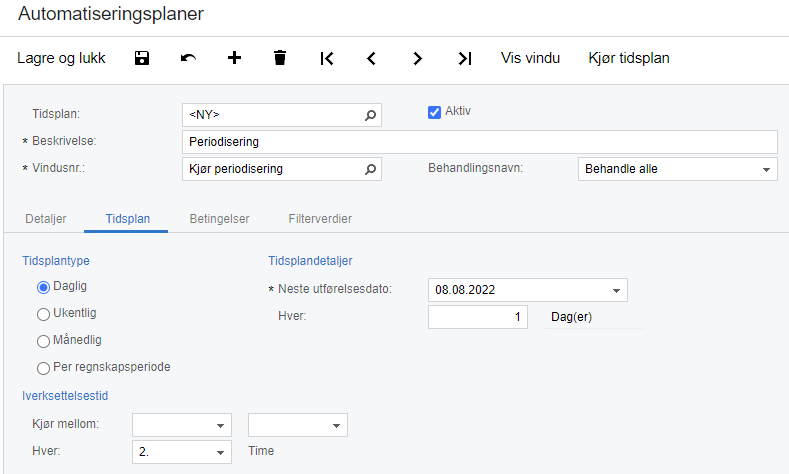Delete the schedule using trash icon
The height and width of the screenshot is (474, 789).
[280, 58]
